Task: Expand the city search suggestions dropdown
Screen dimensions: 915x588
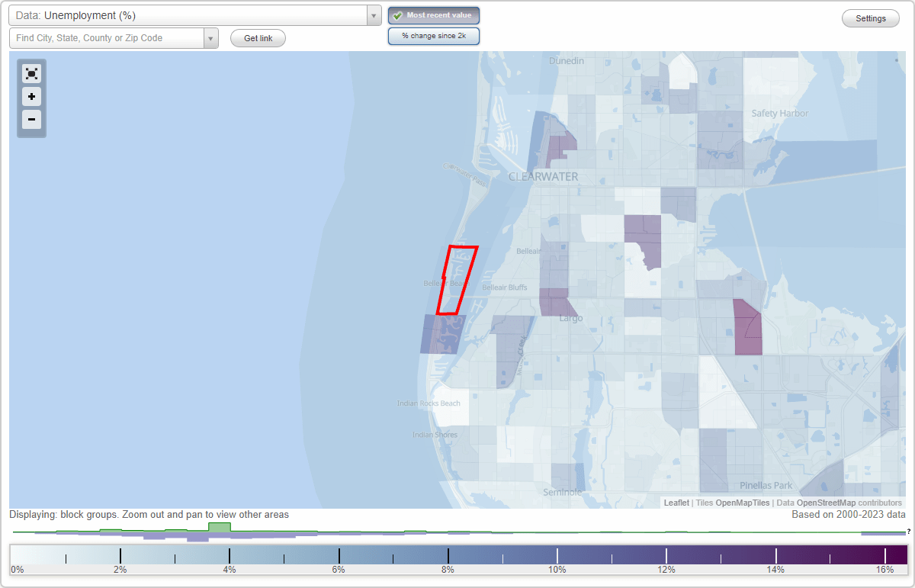Action: point(211,37)
